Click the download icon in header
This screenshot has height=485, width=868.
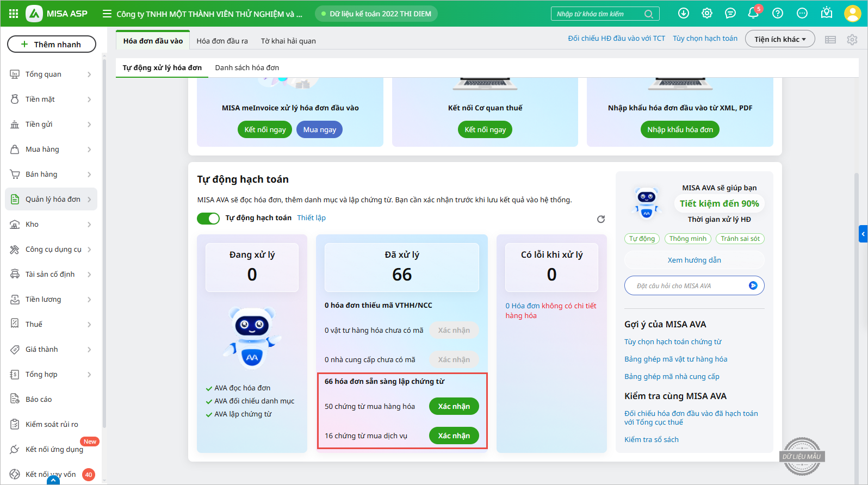[684, 14]
